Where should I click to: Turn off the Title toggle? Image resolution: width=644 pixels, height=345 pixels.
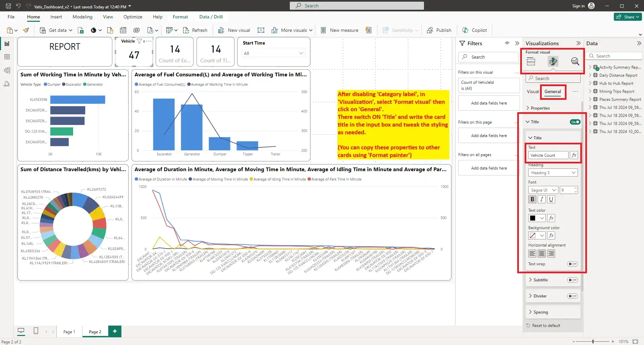point(575,122)
